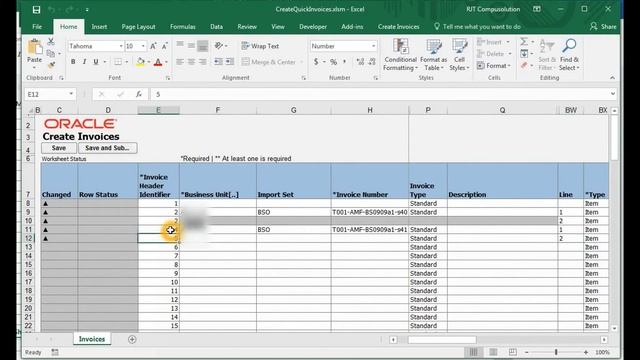Switch to the Insert tab
The height and width of the screenshot is (360, 640).
[99, 27]
